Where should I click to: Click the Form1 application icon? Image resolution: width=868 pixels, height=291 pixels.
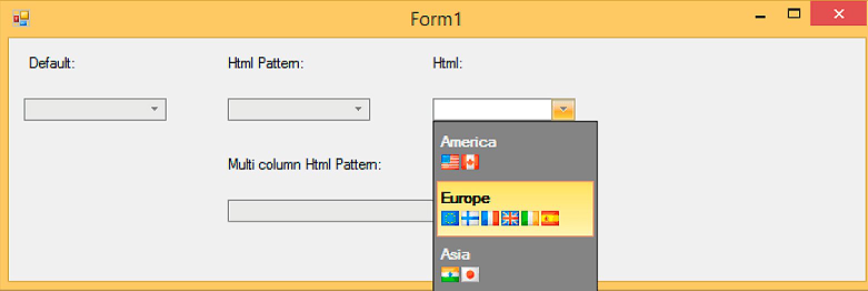click(x=21, y=18)
